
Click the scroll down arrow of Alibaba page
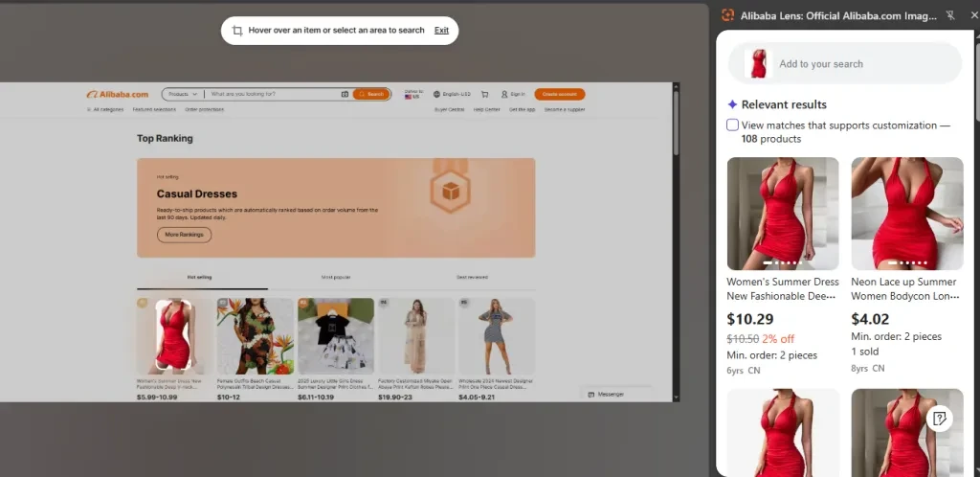click(676, 397)
